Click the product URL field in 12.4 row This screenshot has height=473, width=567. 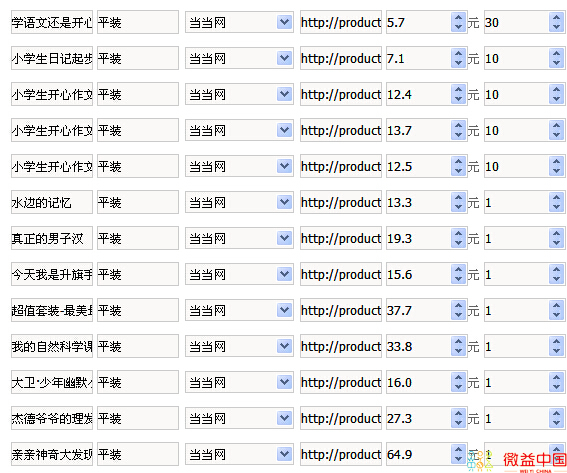pyautogui.click(x=341, y=94)
